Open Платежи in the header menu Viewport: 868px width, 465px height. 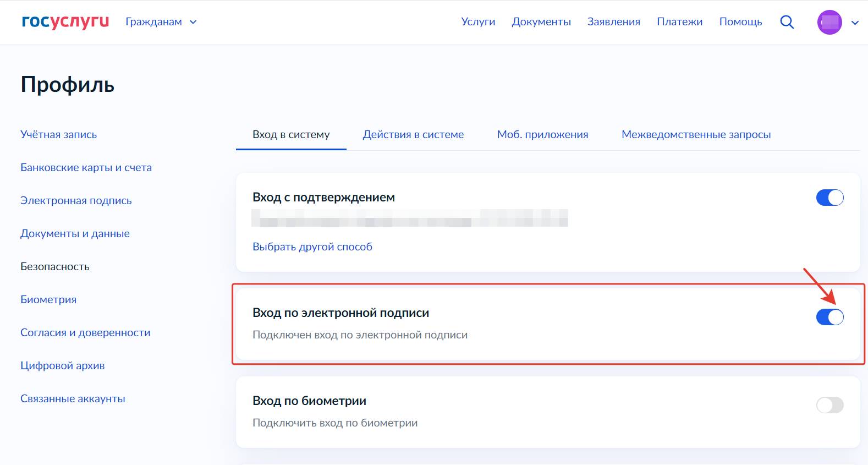(679, 22)
